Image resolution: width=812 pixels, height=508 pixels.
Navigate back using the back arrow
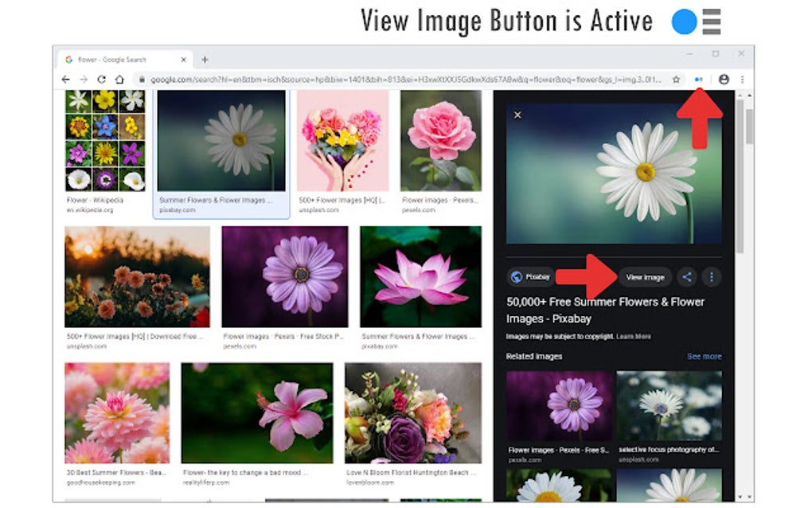click(x=65, y=79)
